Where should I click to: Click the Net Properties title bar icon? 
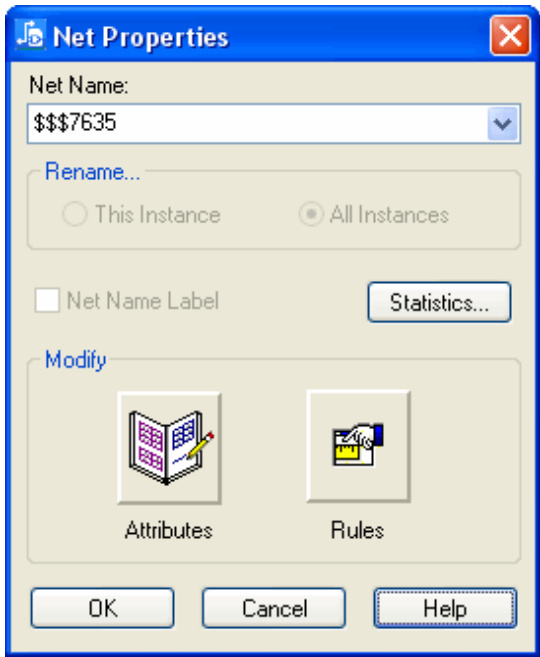point(30,35)
